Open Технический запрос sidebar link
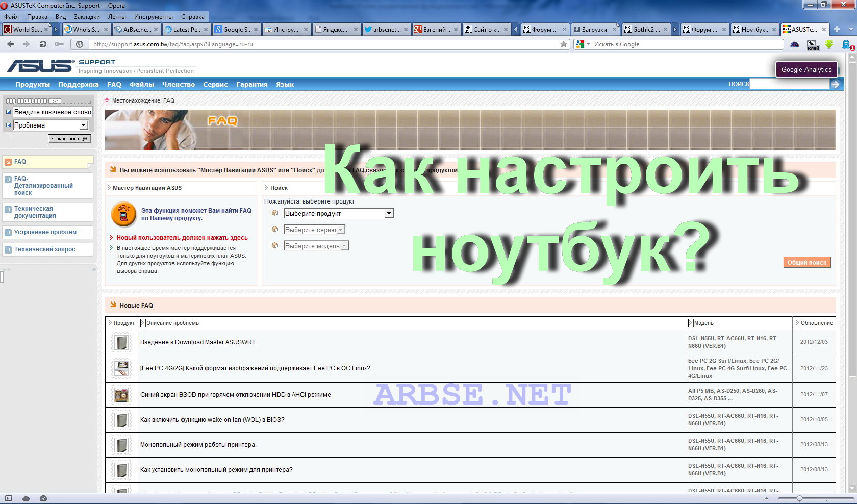This screenshot has width=857, height=504. point(45,249)
